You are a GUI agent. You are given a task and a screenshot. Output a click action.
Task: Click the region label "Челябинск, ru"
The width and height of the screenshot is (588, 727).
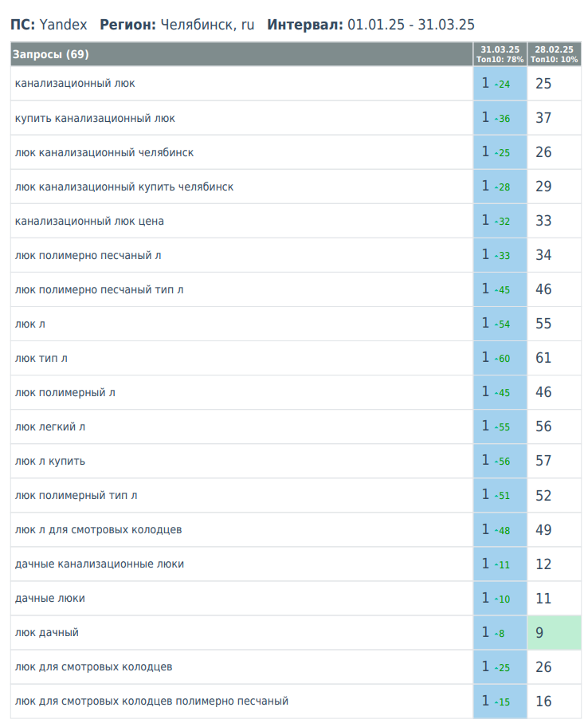coord(207,25)
